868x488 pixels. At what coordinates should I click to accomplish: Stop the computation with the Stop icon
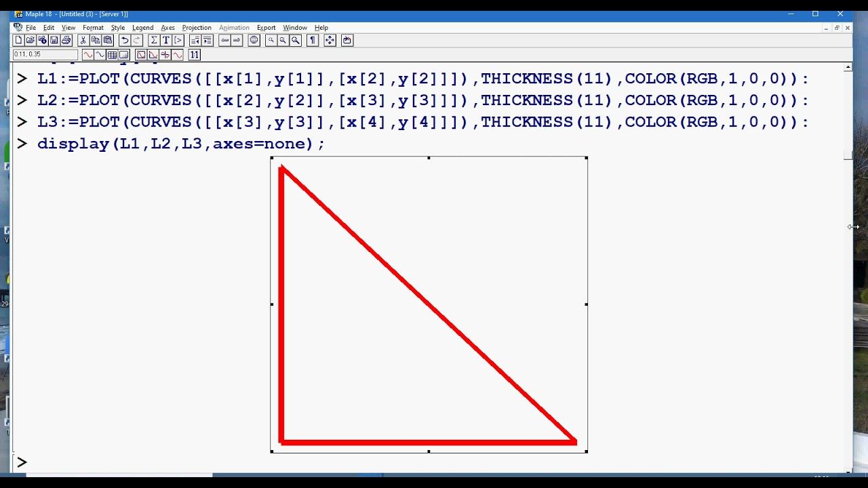click(254, 40)
